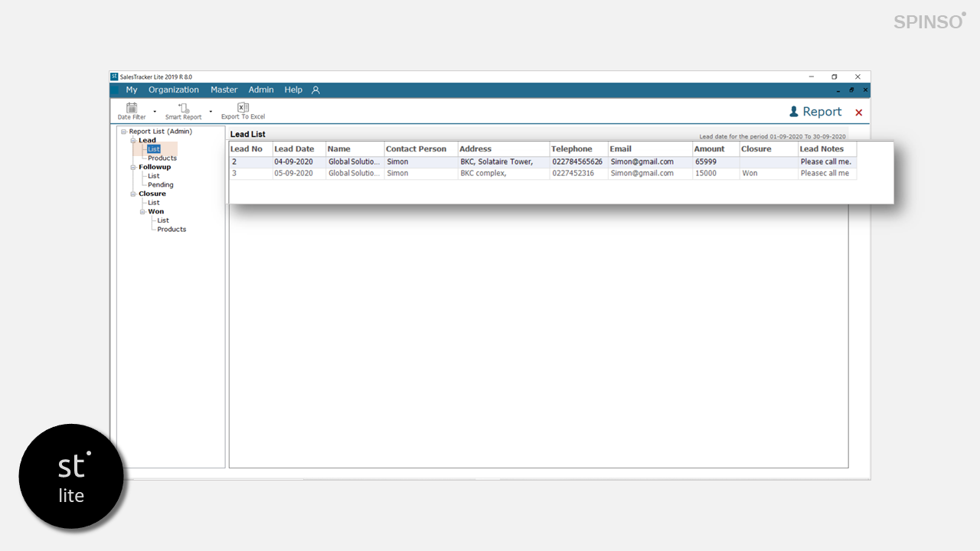The height and width of the screenshot is (551, 980).
Task: Open the Smart Report dropdown arrow
Action: coord(211,112)
